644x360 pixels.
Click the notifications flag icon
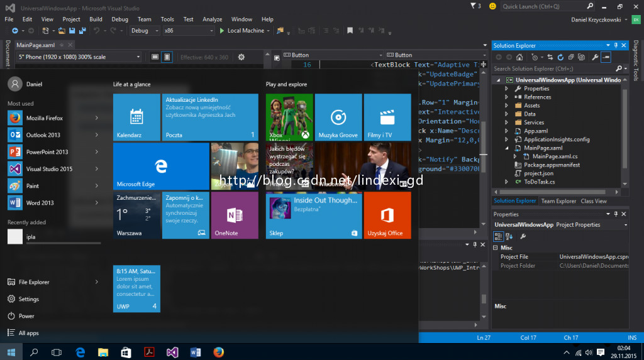pyautogui.click(x=473, y=6)
